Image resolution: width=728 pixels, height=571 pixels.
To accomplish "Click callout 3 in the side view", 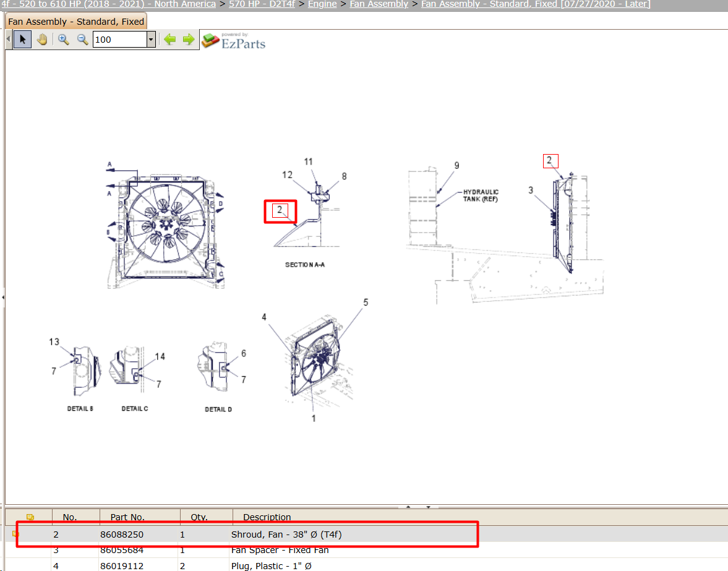I will point(531,191).
